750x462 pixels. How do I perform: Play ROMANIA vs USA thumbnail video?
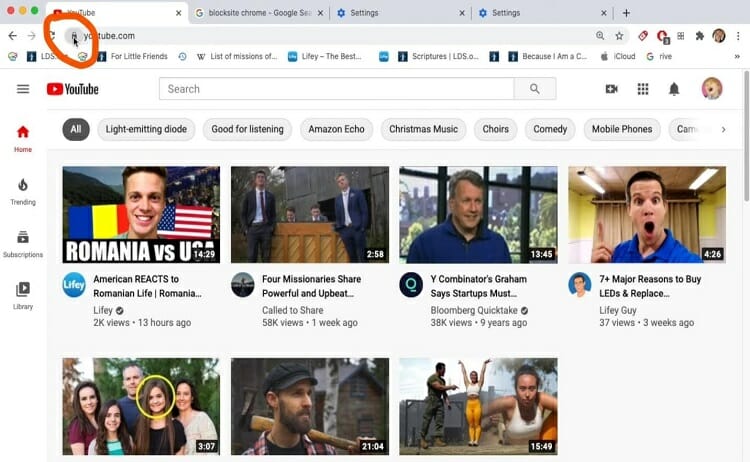click(141, 215)
